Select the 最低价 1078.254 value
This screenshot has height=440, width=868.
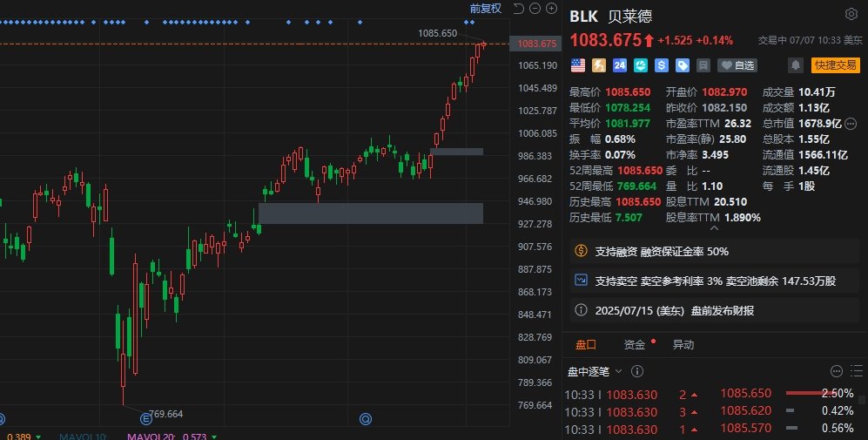(628, 107)
